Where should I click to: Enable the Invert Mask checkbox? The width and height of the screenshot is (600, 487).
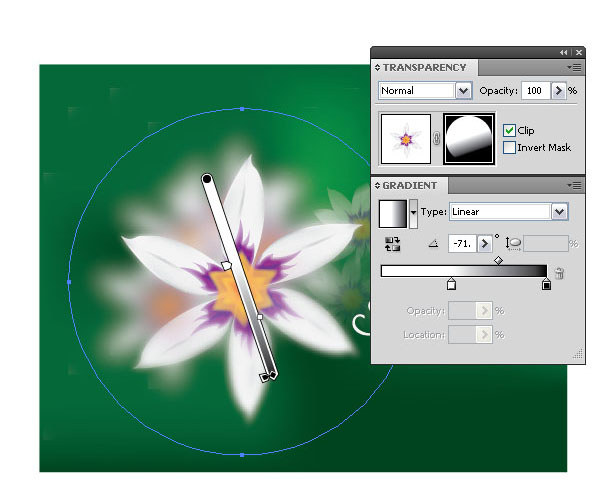(509, 147)
